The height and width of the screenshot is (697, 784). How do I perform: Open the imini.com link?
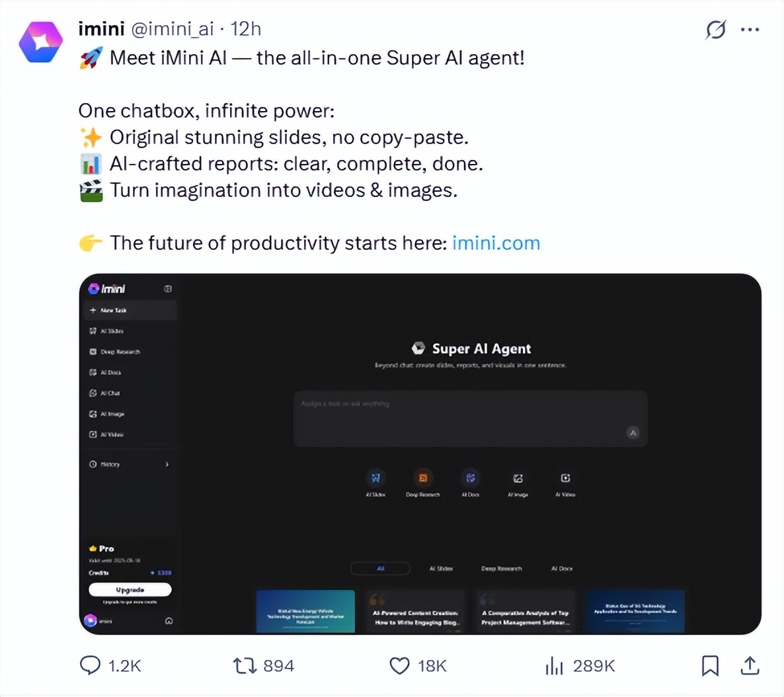pos(496,243)
